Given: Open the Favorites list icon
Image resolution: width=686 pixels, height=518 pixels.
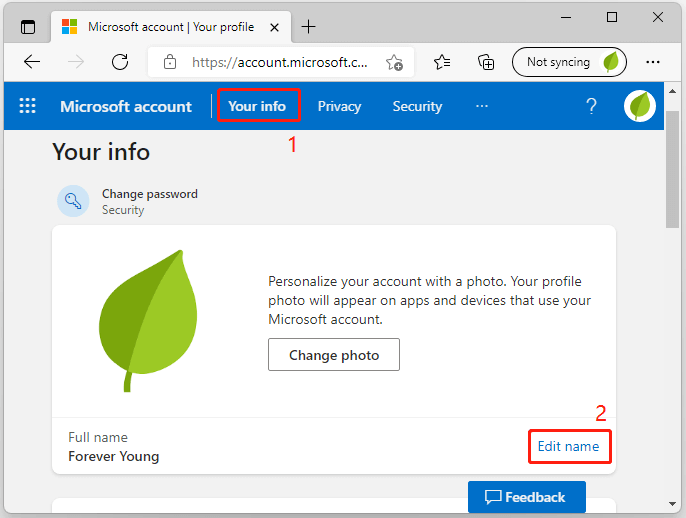Looking at the screenshot, I should (443, 62).
